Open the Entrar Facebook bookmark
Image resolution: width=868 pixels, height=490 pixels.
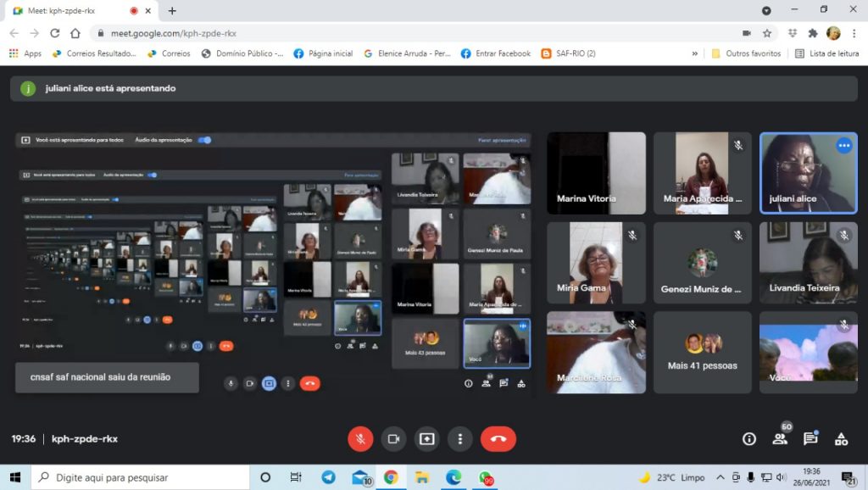pyautogui.click(x=496, y=53)
